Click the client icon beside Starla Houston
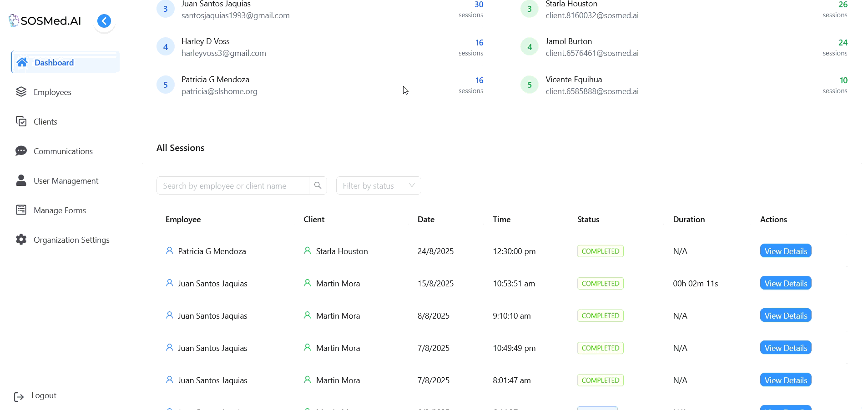868x410 pixels. tap(308, 250)
